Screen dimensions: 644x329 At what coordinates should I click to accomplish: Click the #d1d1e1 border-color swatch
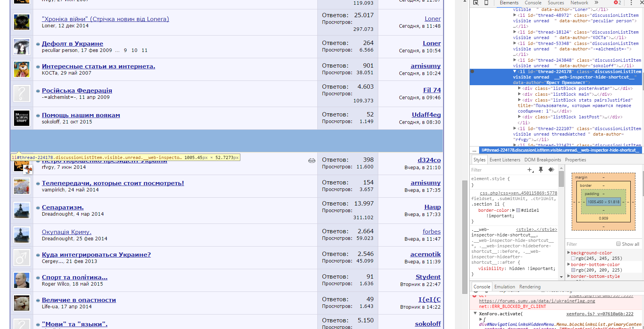click(x=518, y=210)
